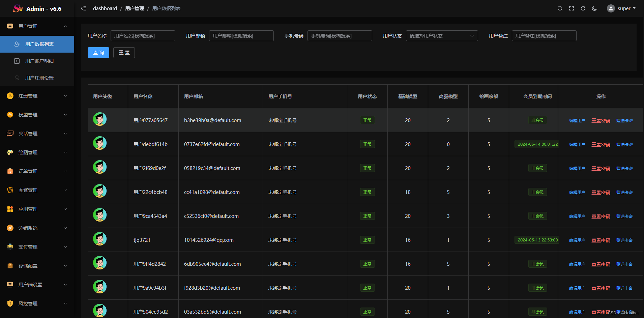Screen dimensions: 644x318
Task: Toggle fullscreen mode icon
Action: tap(572, 8)
